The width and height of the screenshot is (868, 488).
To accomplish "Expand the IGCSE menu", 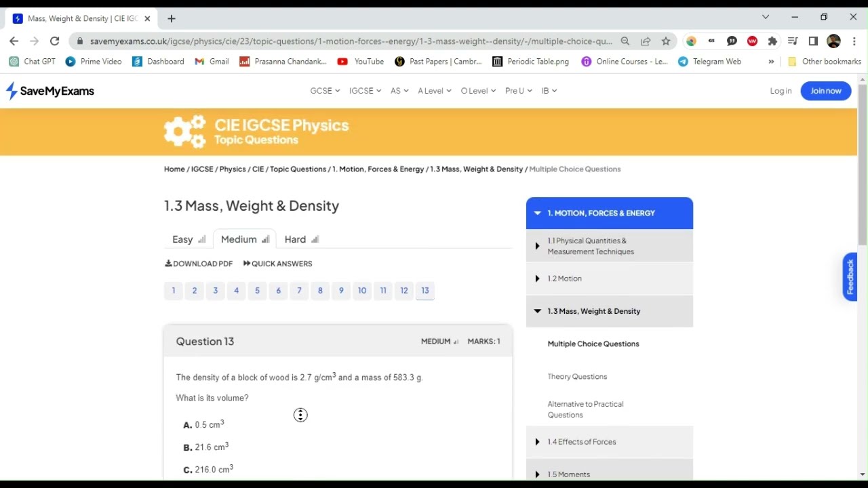I will (365, 91).
